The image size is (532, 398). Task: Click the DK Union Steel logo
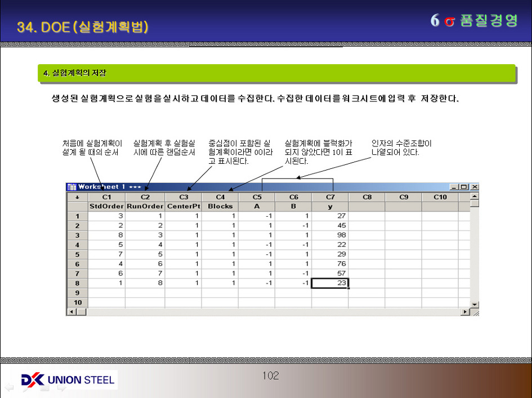(68, 379)
